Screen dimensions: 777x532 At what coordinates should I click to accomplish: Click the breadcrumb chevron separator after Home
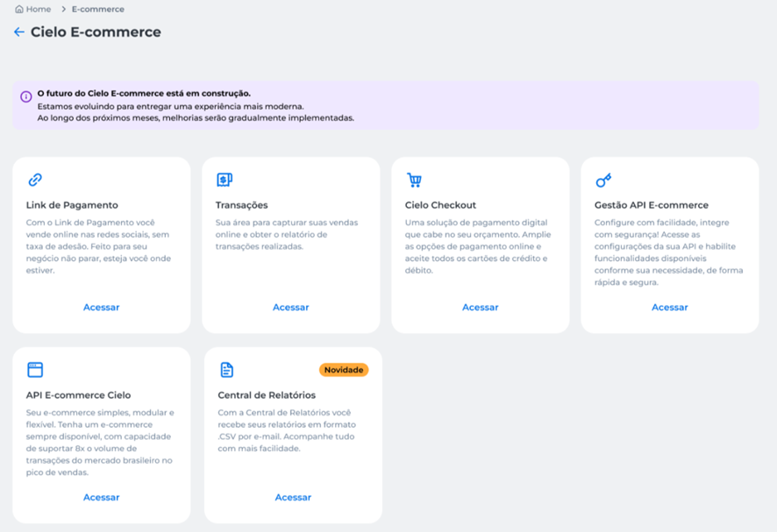63,9
